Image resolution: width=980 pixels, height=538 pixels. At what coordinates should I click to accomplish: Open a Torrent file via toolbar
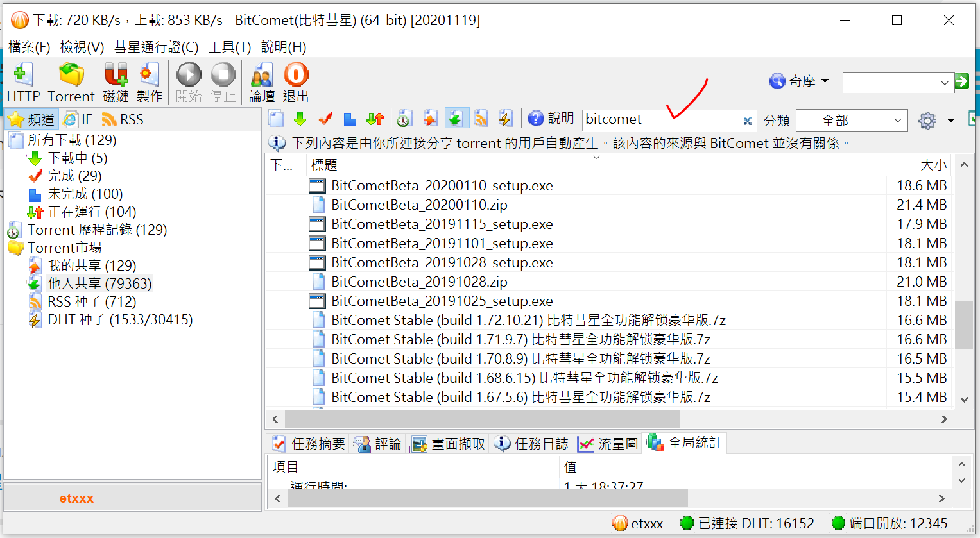point(71,82)
